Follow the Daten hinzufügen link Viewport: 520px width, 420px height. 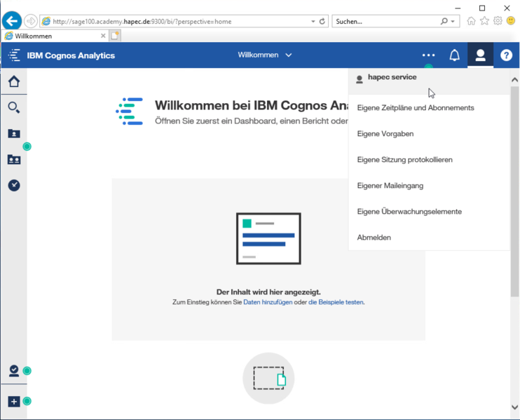(268, 302)
